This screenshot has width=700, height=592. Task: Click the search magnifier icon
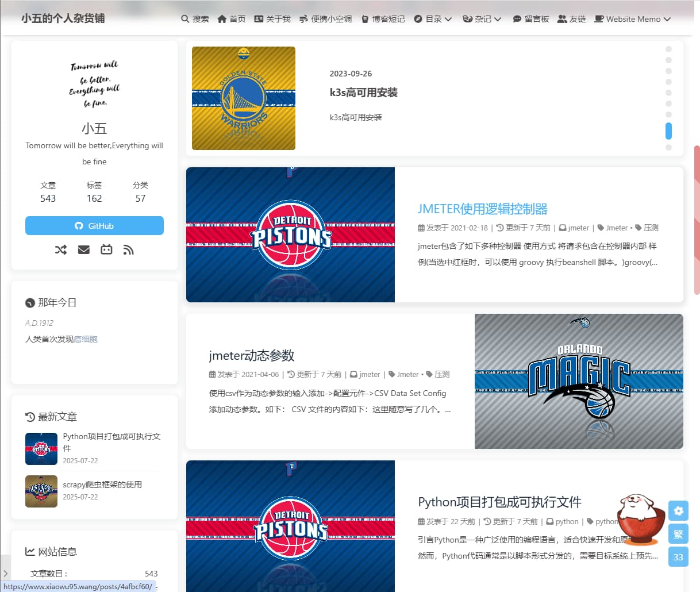(185, 18)
